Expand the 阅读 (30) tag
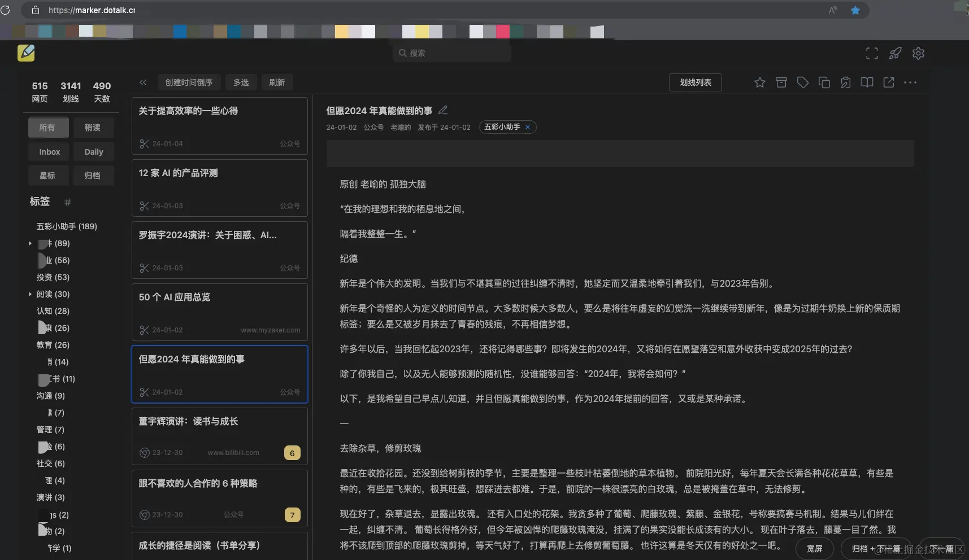This screenshot has width=969, height=560. click(30, 294)
